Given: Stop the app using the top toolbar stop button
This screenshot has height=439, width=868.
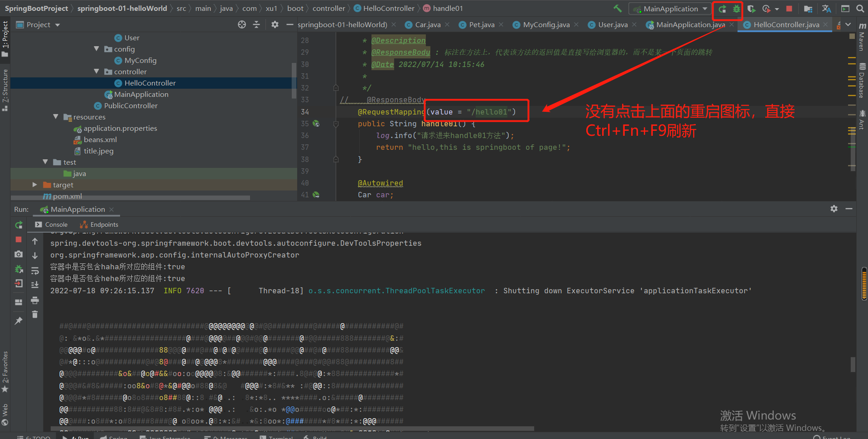Looking at the screenshot, I should tap(789, 9).
